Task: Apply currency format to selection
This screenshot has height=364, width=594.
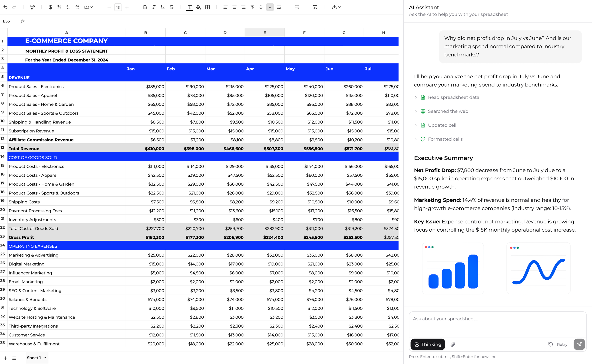Action: click(50, 7)
